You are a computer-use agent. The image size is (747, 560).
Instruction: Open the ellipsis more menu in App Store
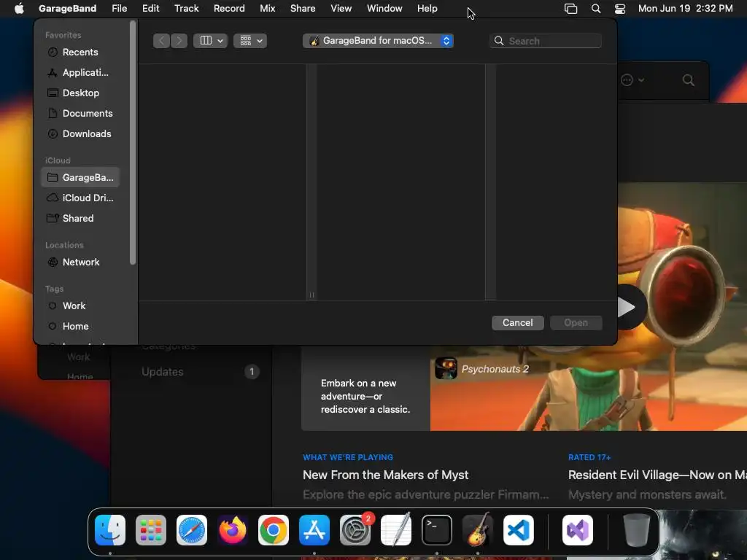pyautogui.click(x=632, y=80)
